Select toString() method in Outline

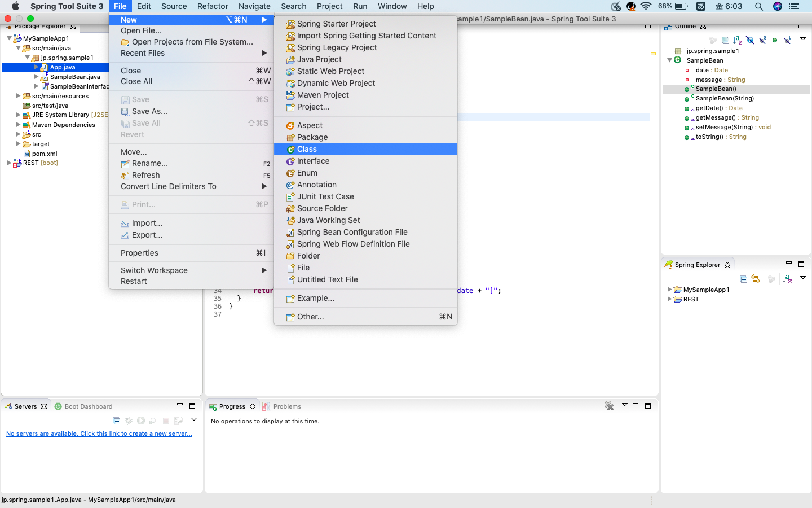click(x=721, y=137)
